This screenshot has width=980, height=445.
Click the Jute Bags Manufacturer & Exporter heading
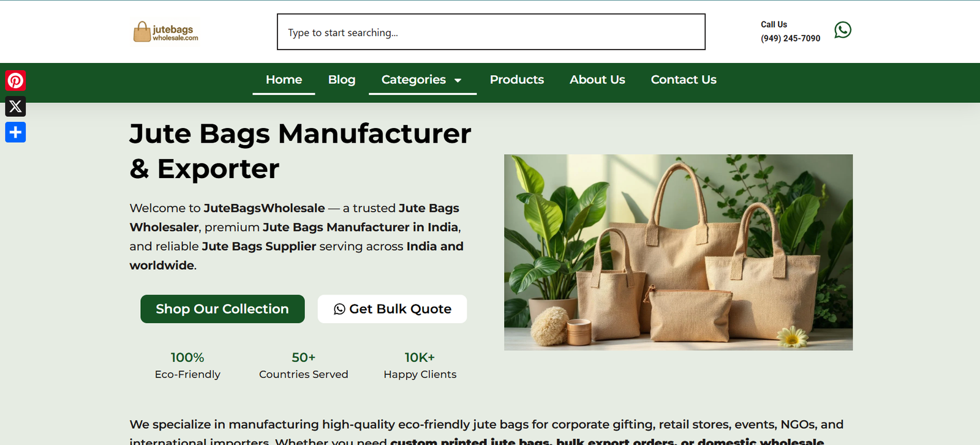(x=300, y=151)
